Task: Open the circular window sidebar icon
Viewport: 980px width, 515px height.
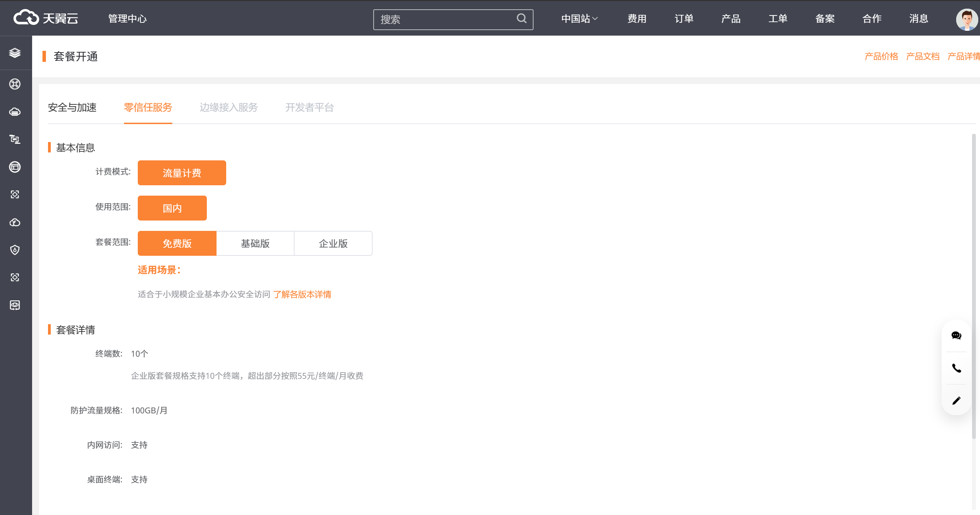Action: [x=15, y=167]
